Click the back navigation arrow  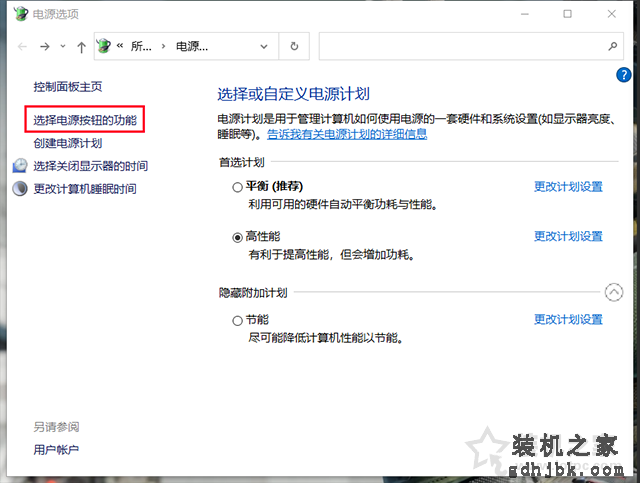22,47
